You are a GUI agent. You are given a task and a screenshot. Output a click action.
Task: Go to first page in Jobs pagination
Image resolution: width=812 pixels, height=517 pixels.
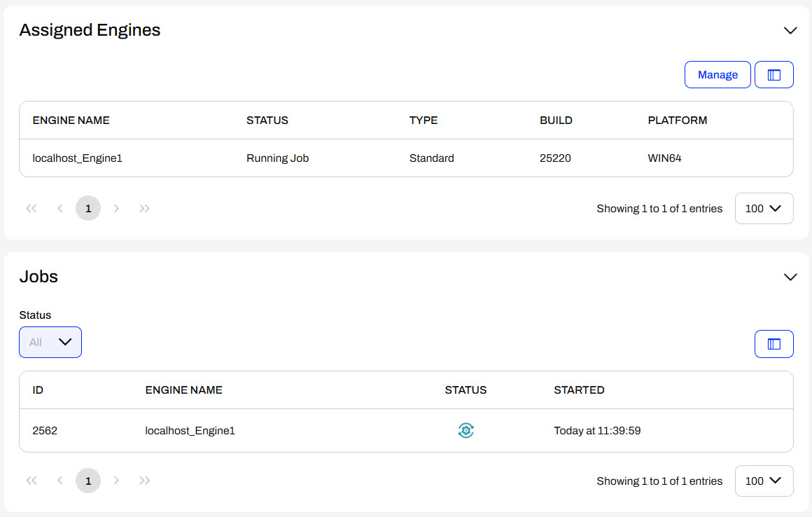(x=31, y=481)
